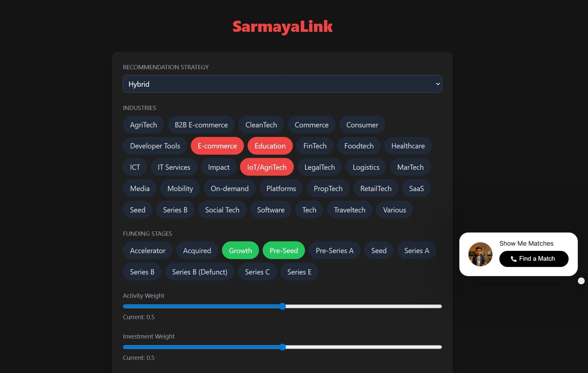Pick the Social Tech industry chip

[222, 210]
